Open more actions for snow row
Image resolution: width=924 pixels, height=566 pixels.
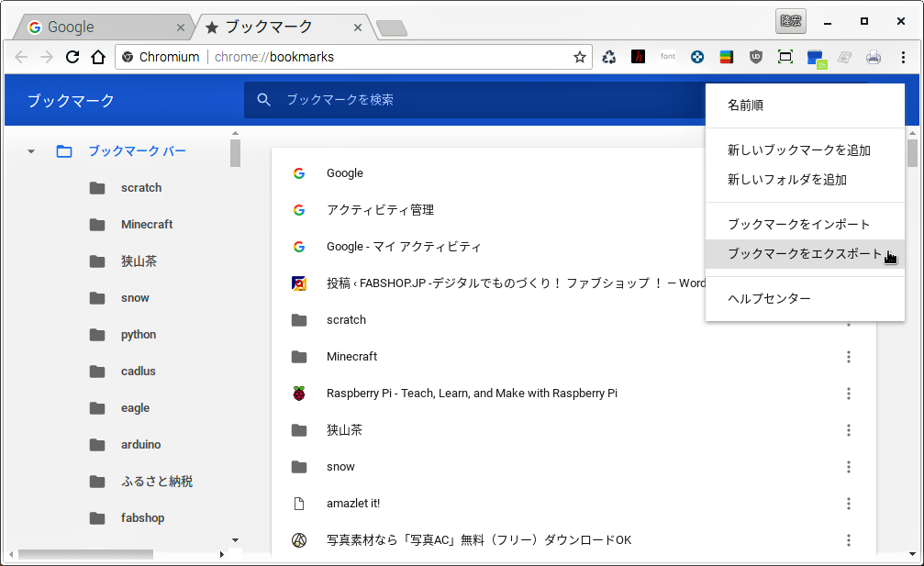849,466
